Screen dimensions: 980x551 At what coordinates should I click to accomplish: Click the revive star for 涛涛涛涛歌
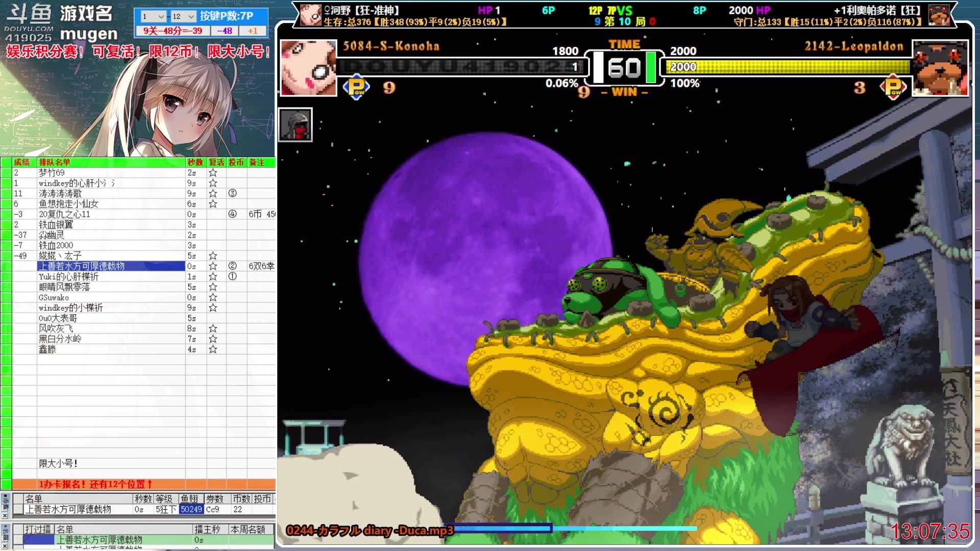pyautogui.click(x=213, y=194)
